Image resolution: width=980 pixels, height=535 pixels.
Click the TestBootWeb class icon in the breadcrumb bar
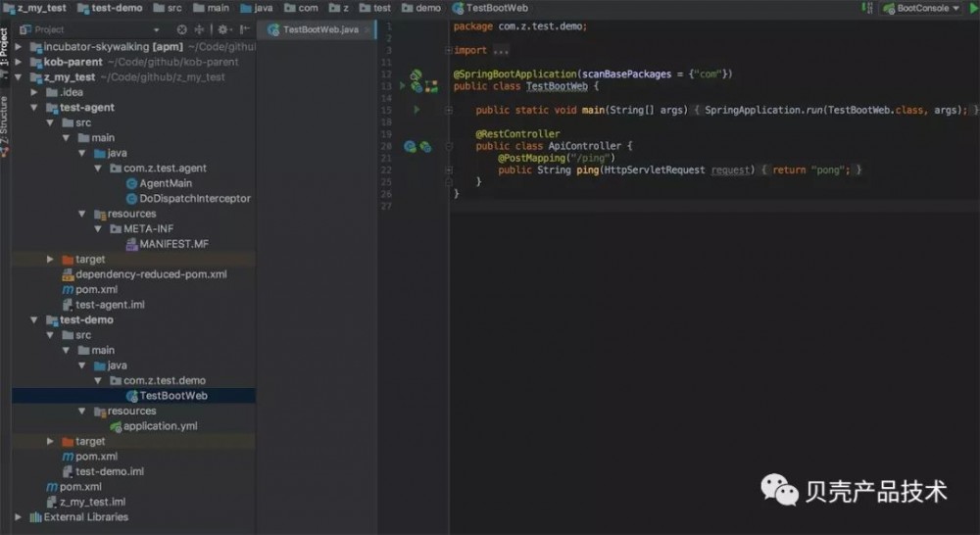(458, 8)
